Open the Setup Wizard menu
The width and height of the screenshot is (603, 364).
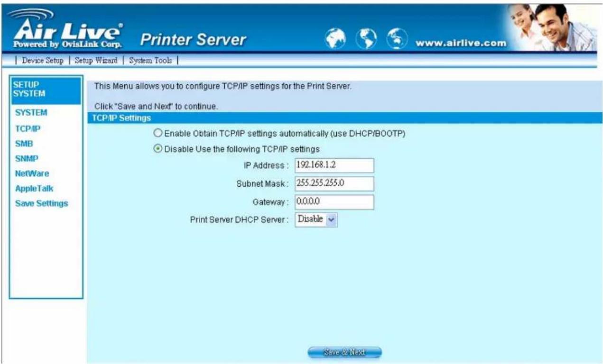96,61
